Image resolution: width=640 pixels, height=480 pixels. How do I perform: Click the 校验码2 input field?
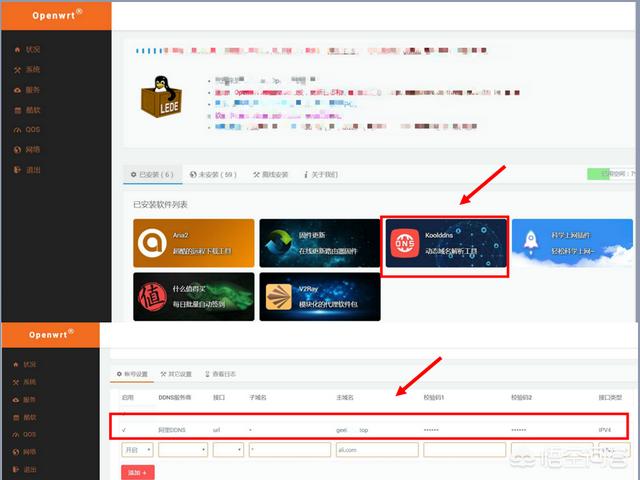552,450
